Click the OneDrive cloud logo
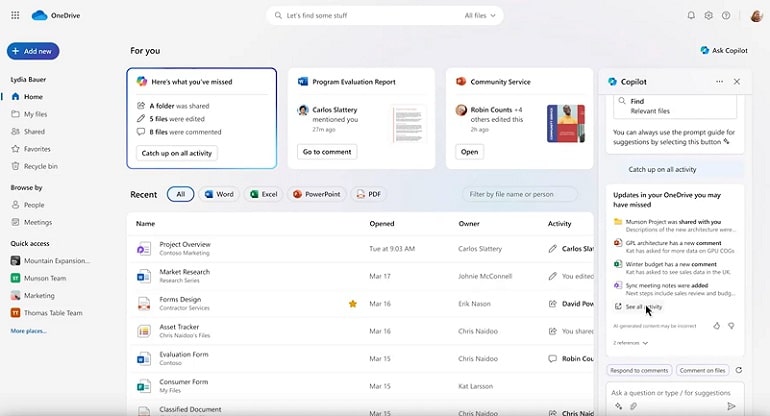This screenshot has width=770, height=416. pyautogui.click(x=39, y=16)
